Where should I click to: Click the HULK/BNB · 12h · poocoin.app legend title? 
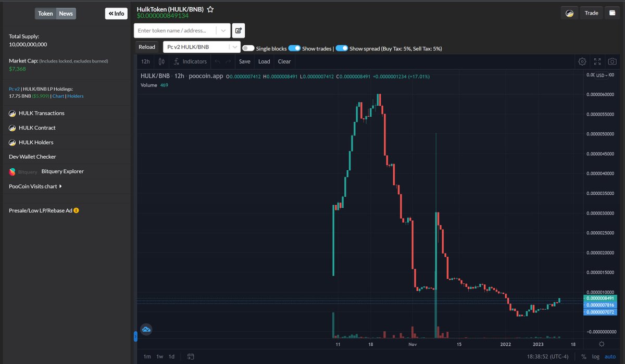tap(182, 76)
